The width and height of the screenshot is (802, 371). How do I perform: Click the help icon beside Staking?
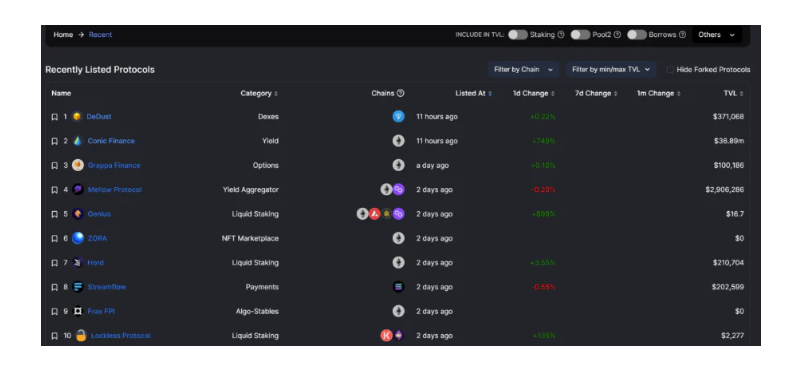[561, 35]
